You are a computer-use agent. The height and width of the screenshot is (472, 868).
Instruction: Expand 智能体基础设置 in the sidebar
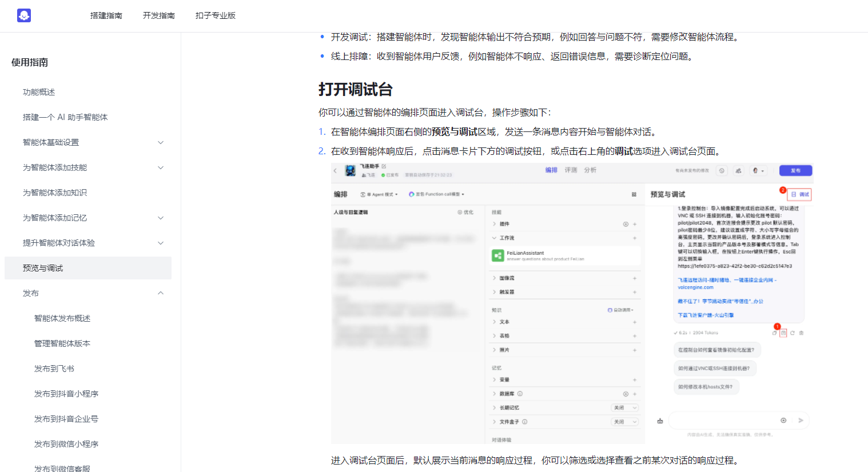point(161,142)
